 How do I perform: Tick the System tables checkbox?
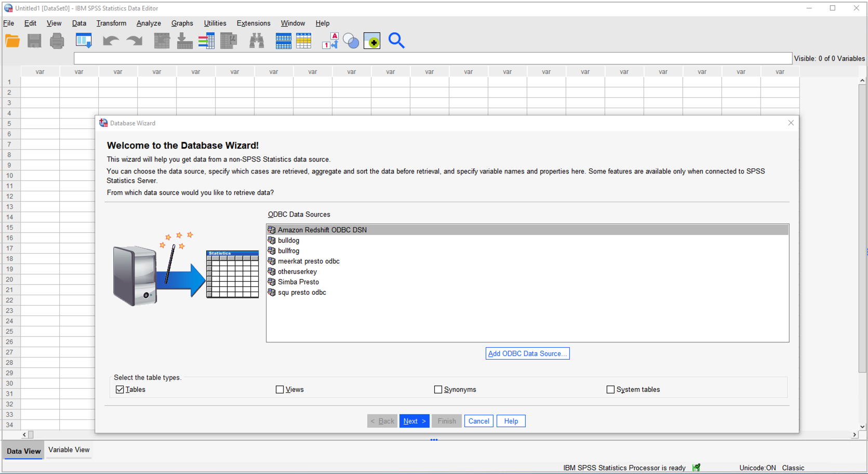point(610,389)
